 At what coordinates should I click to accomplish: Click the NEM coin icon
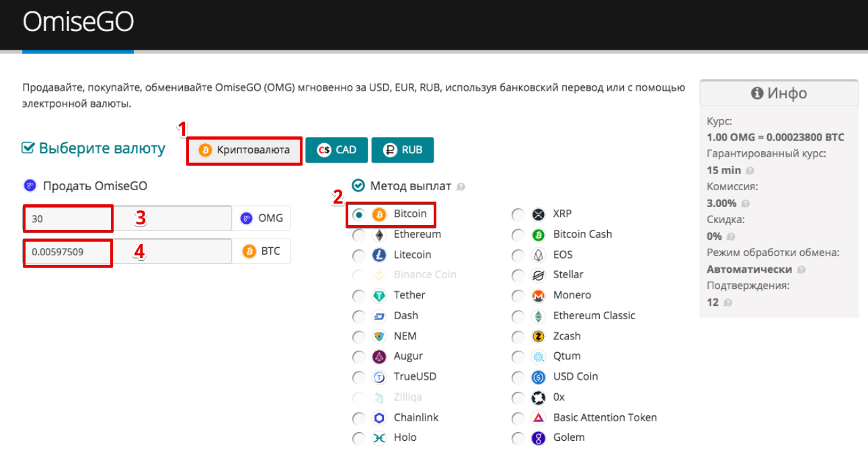pos(379,336)
